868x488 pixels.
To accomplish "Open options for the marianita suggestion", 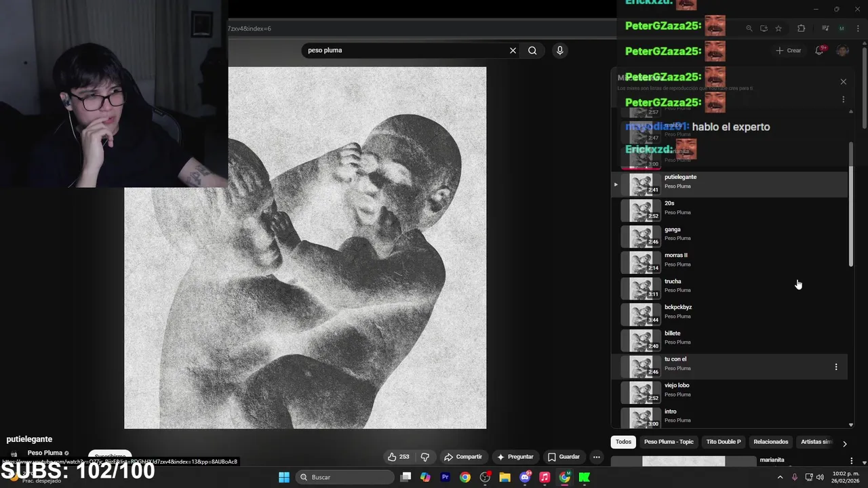I will coord(851,461).
